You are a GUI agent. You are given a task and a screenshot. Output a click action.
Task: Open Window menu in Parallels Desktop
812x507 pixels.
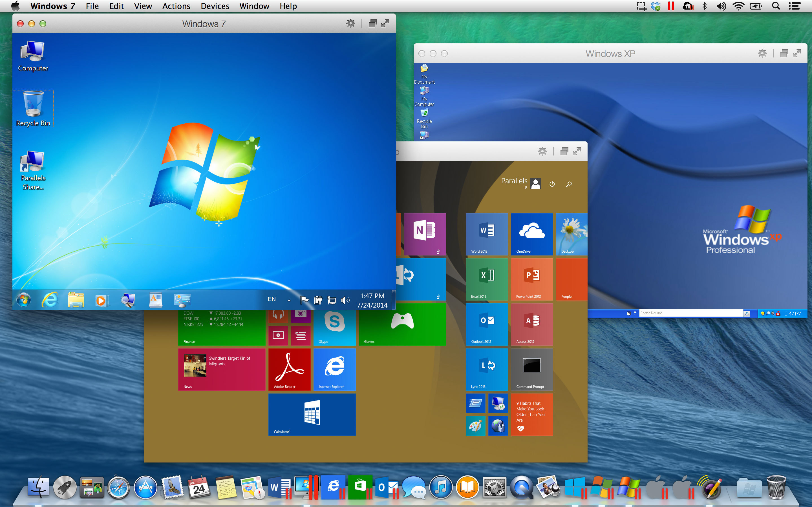pyautogui.click(x=254, y=6)
